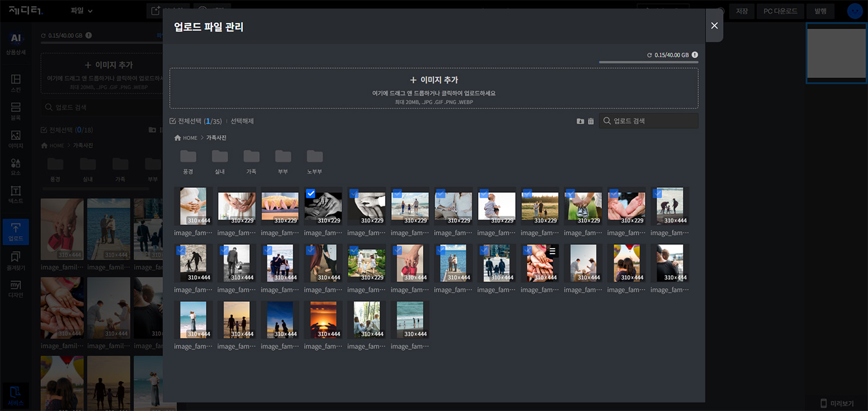This screenshot has height=411, width=868.
Task: Click the 가족사진 breadcrumb item
Action: coord(216,138)
